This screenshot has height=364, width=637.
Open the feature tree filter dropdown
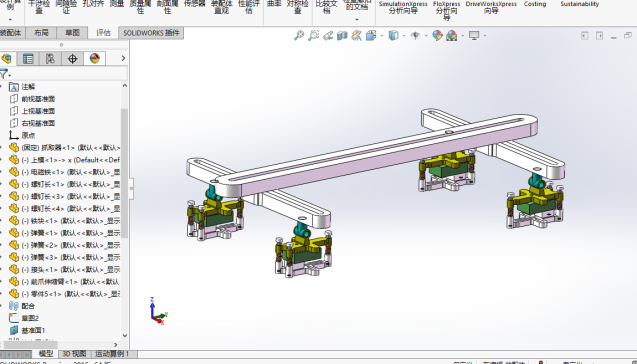(5, 74)
